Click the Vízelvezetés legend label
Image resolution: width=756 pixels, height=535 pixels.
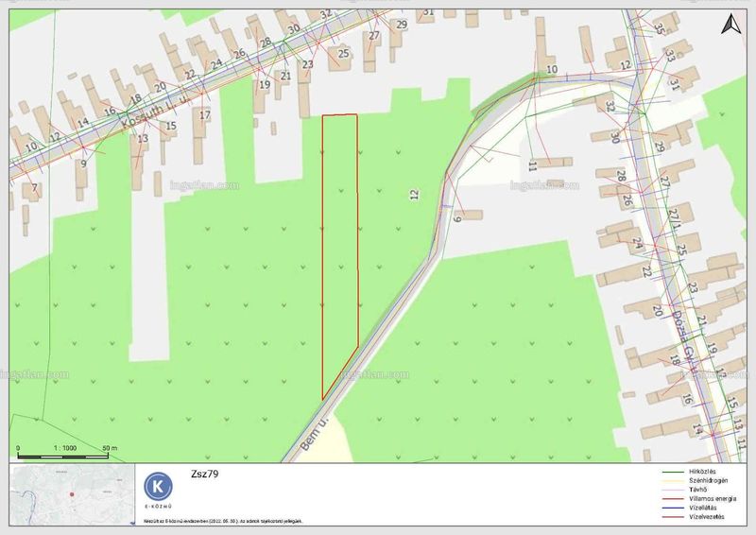(x=707, y=517)
